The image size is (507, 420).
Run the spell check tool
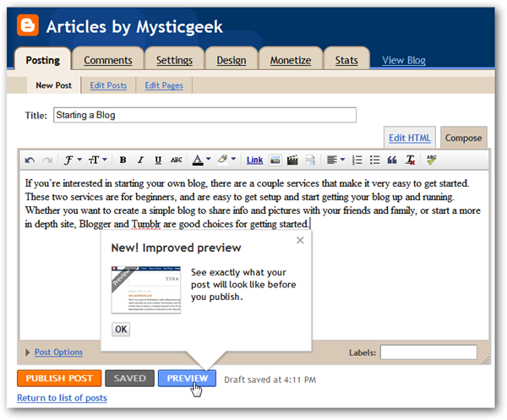coord(431,160)
